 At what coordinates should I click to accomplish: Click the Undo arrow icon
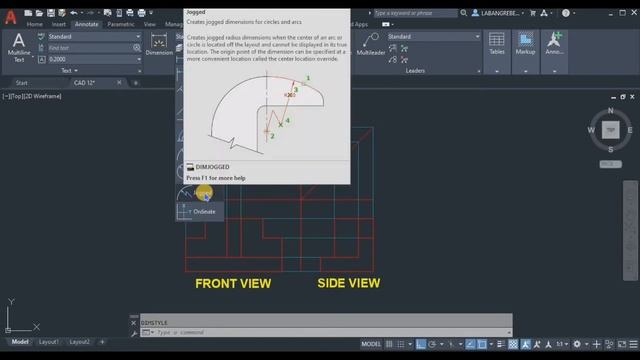(x=73, y=13)
